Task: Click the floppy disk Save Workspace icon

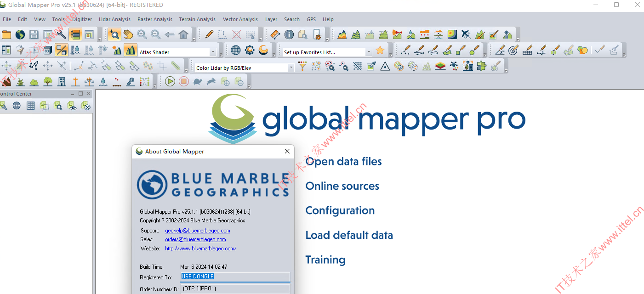Action: click(x=34, y=34)
